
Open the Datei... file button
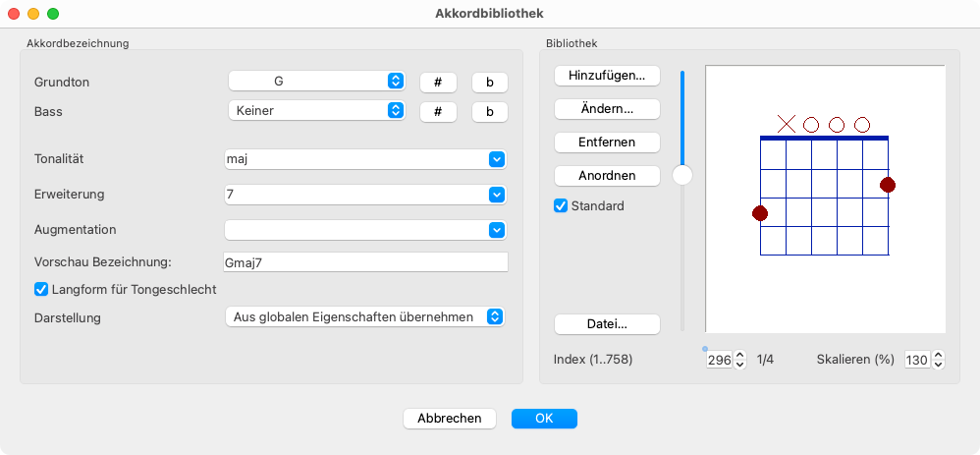click(x=607, y=324)
